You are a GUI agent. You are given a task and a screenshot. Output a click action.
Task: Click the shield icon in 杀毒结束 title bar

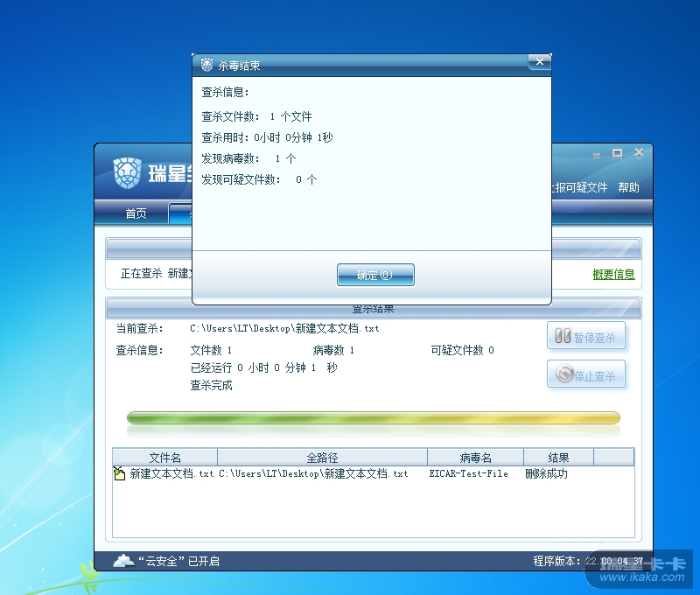tap(206, 65)
